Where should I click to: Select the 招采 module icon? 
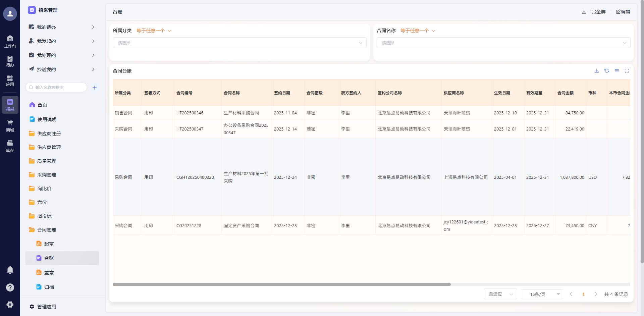pos(10,105)
